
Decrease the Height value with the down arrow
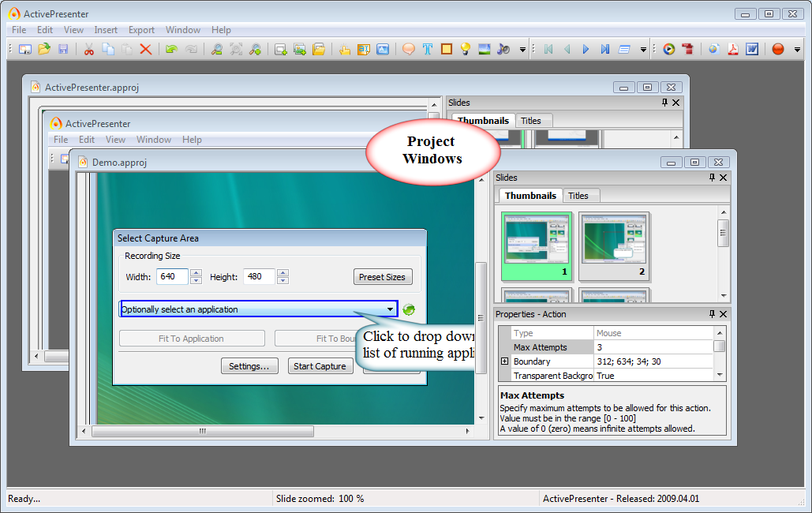point(283,280)
